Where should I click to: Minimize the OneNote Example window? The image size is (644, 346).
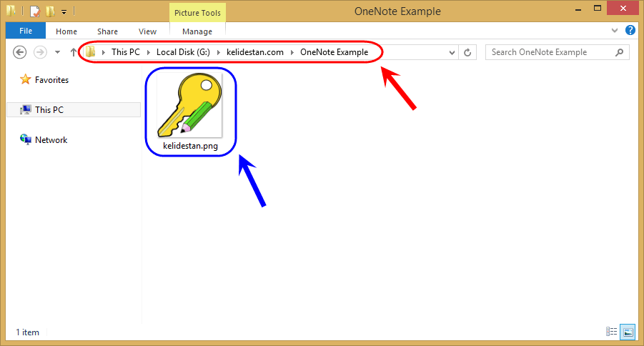coord(578,9)
